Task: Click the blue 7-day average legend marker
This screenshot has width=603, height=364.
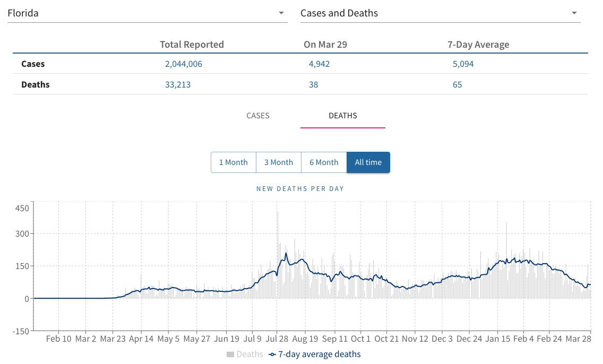Action: click(x=272, y=354)
